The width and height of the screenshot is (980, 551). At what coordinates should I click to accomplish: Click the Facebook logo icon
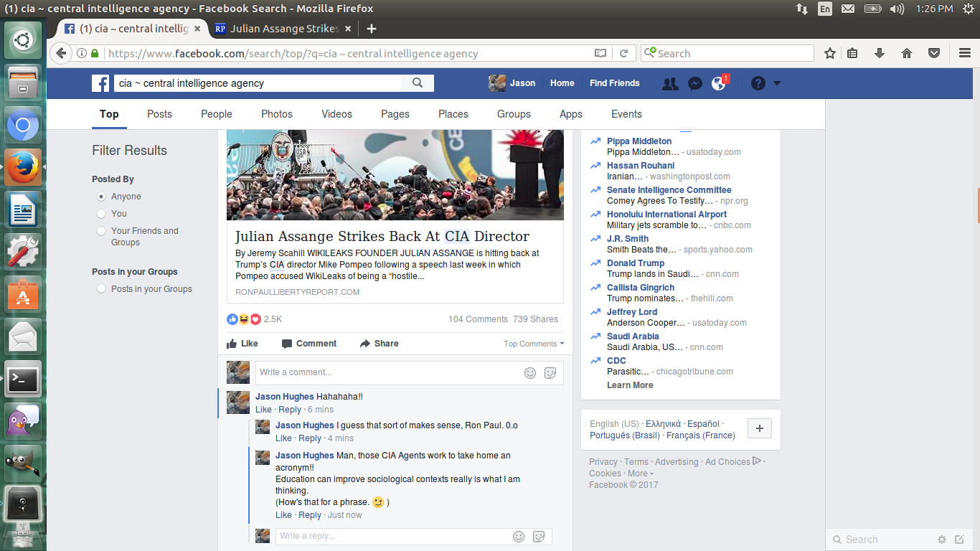click(x=100, y=83)
